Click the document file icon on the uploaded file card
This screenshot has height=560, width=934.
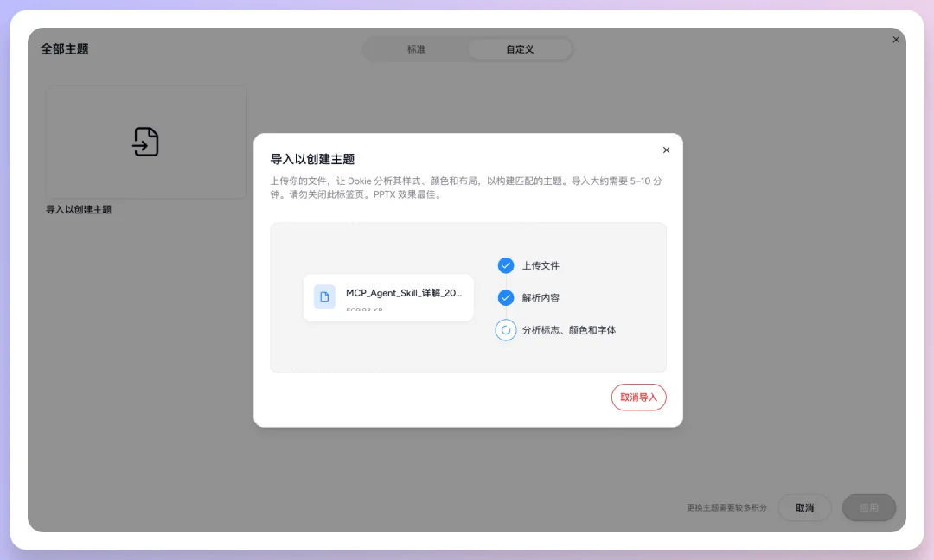[x=324, y=296]
